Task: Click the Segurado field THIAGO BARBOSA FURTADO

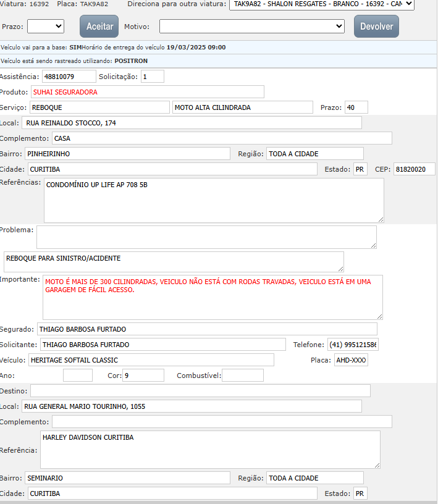Action: click(207, 329)
